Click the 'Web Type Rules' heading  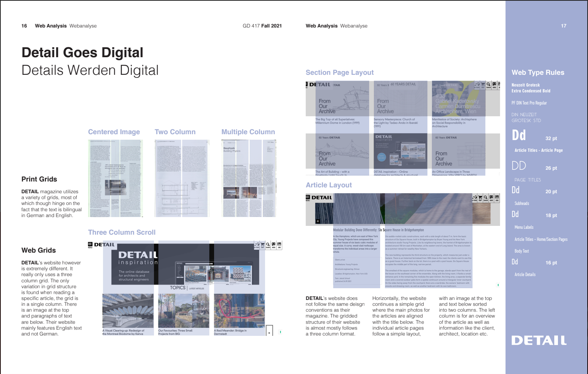538,73
